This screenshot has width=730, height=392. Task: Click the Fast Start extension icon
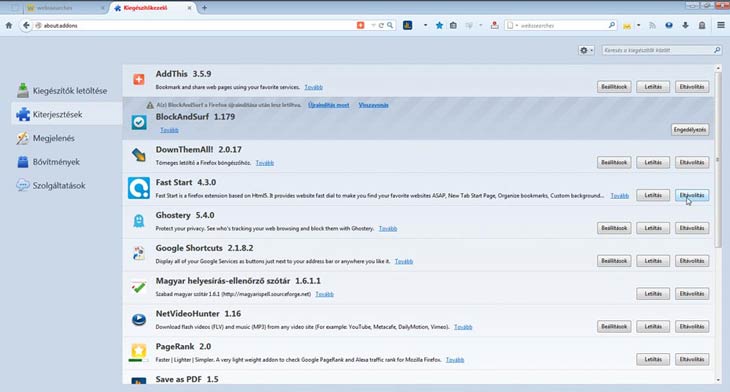point(139,188)
